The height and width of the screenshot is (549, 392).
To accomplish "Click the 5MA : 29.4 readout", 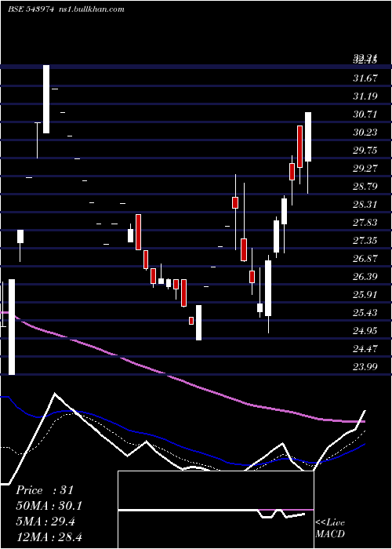I will [45, 521].
